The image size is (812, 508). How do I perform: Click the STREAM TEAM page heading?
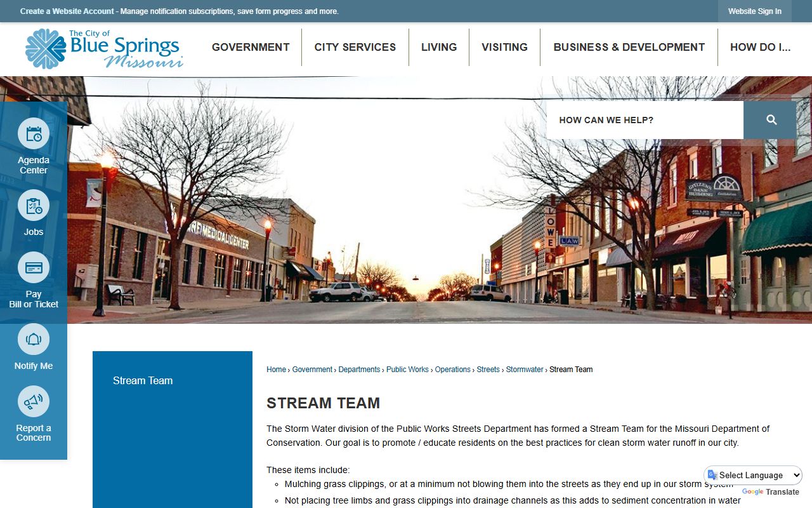(323, 403)
